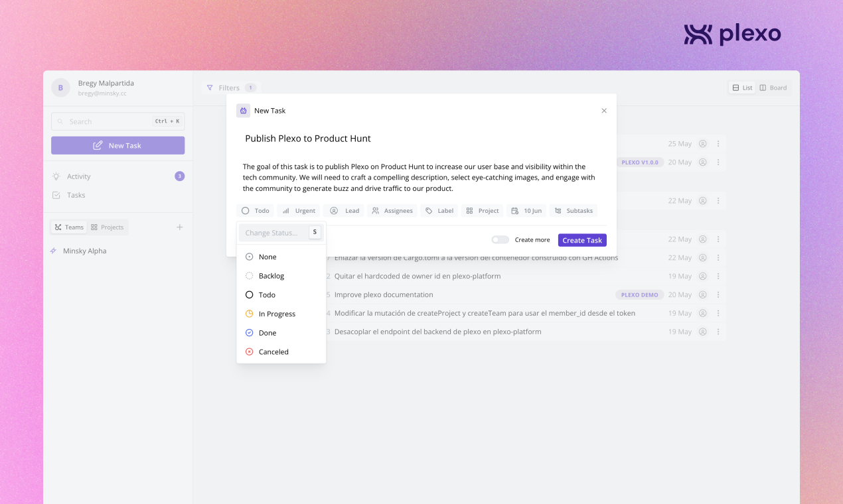Click the Create Task button
The image size is (843, 504).
click(x=582, y=240)
